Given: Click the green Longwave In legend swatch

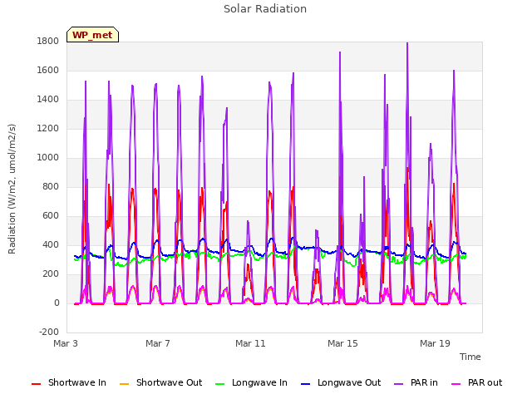Looking at the screenshot, I should point(219,384).
